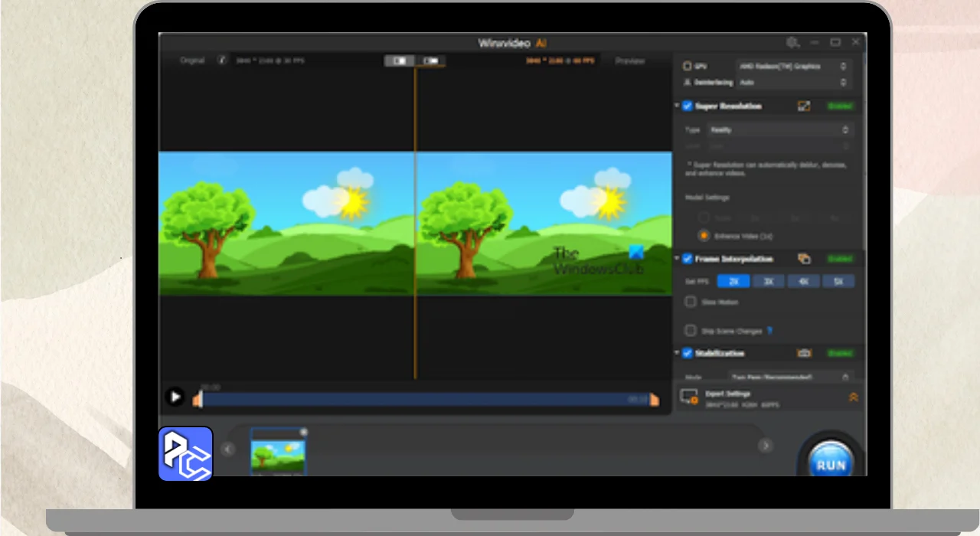Switch to split-view comparison mode
The image size is (980, 536).
point(400,60)
